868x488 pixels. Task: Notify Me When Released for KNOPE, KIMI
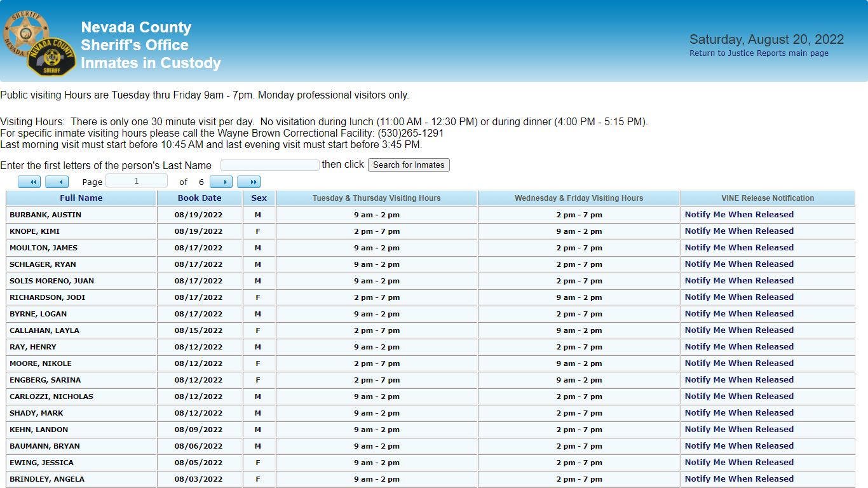tap(739, 231)
